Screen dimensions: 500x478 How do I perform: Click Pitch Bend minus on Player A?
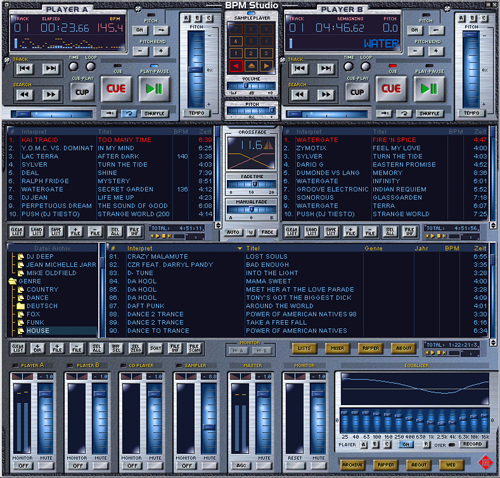(x=141, y=51)
